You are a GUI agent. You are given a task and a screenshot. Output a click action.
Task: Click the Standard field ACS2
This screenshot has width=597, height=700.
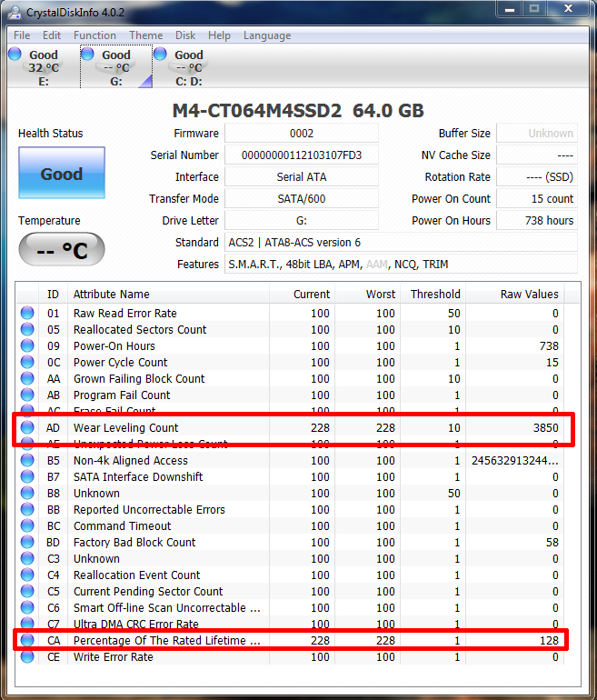pos(401,243)
